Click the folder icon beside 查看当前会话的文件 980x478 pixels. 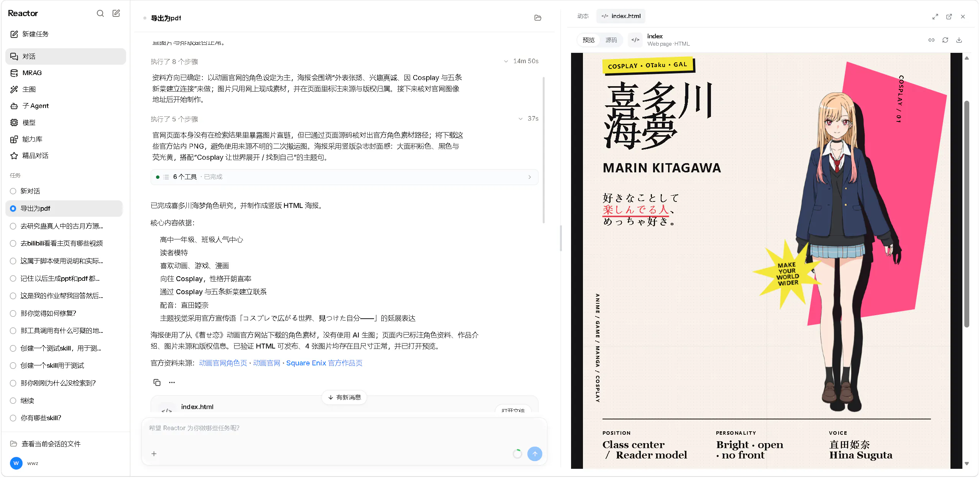tap(14, 444)
